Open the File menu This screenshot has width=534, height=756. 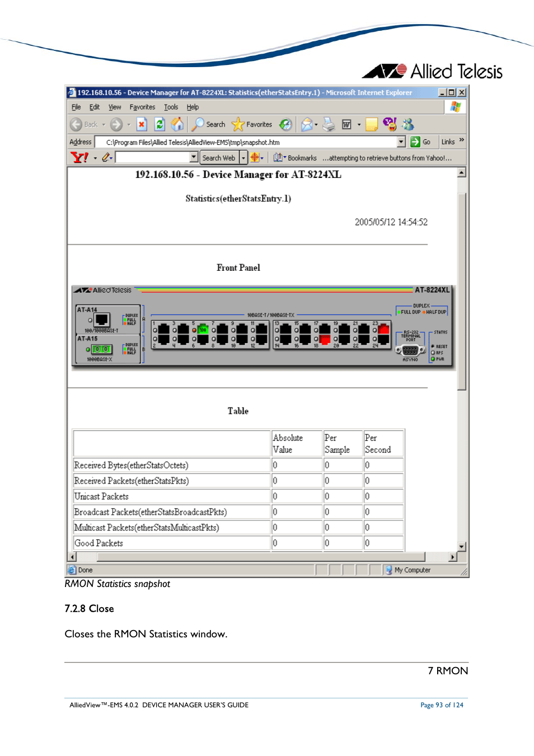[x=76, y=107]
